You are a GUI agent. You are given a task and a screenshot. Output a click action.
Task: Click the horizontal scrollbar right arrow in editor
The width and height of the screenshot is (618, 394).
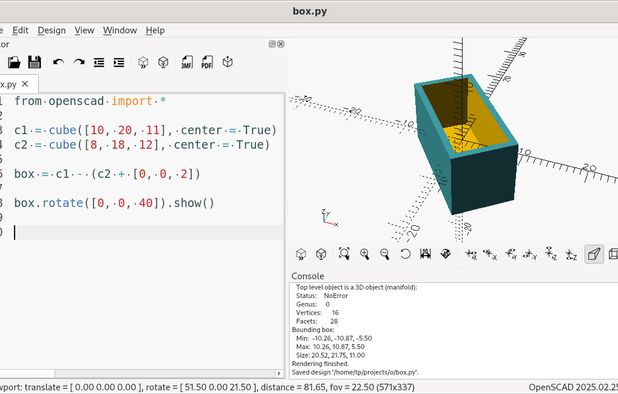279,373
